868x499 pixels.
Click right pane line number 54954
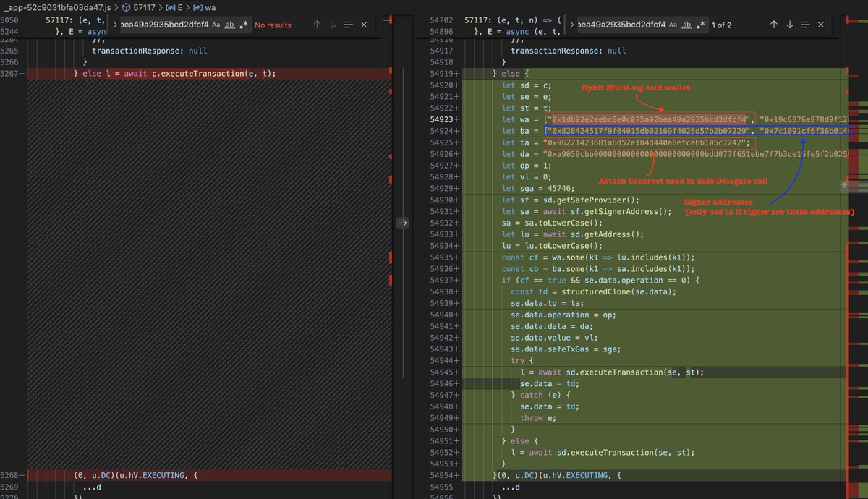click(443, 474)
